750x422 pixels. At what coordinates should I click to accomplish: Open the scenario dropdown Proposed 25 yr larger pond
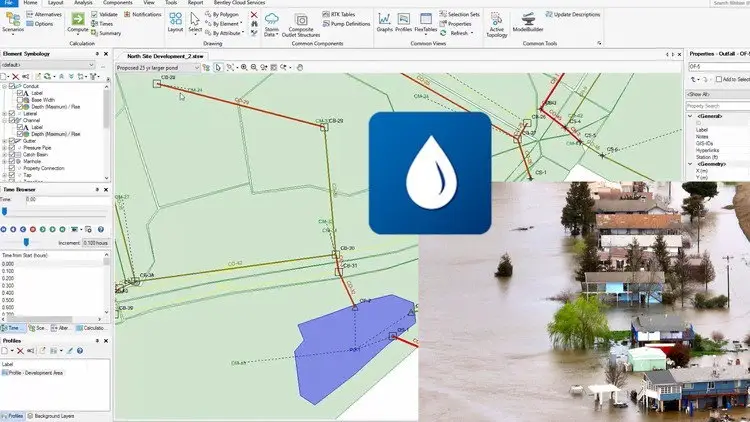click(157, 68)
